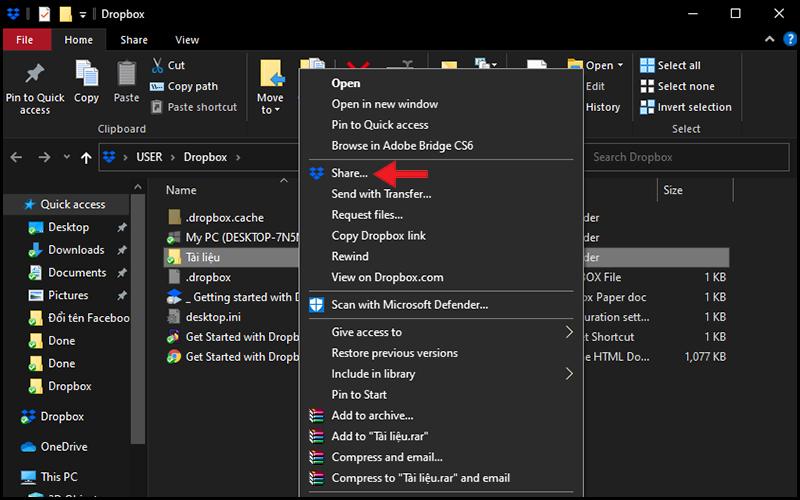Choose Open in new window
The height and width of the screenshot is (500, 800).
385,104
